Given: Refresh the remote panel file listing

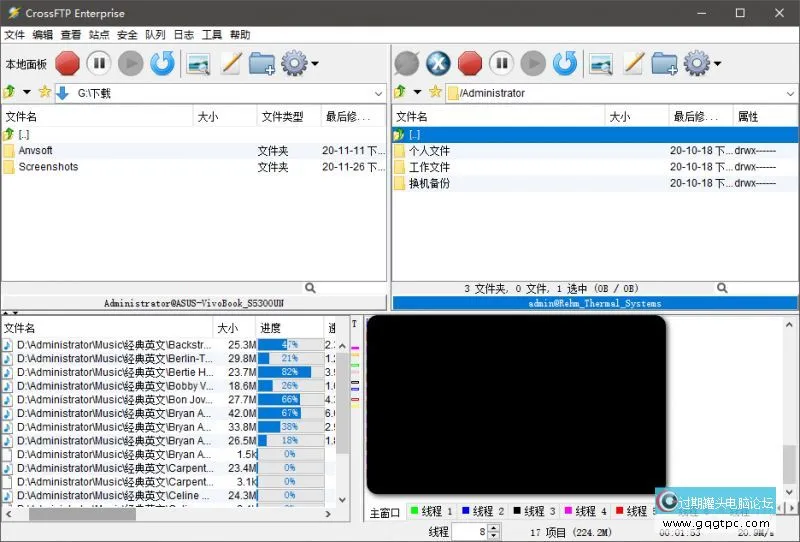Looking at the screenshot, I should pos(565,64).
